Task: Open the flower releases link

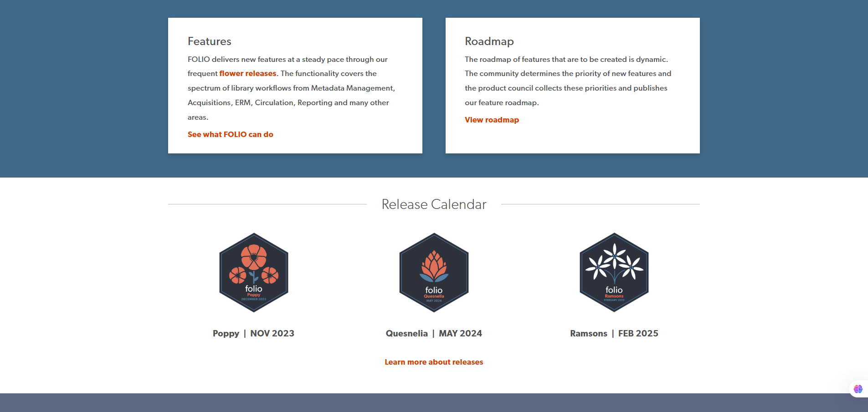Action: (x=248, y=73)
